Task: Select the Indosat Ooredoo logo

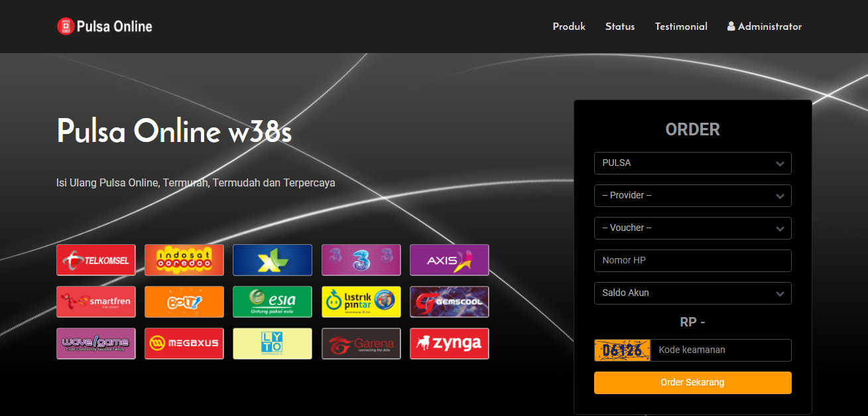Action: pos(184,260)
